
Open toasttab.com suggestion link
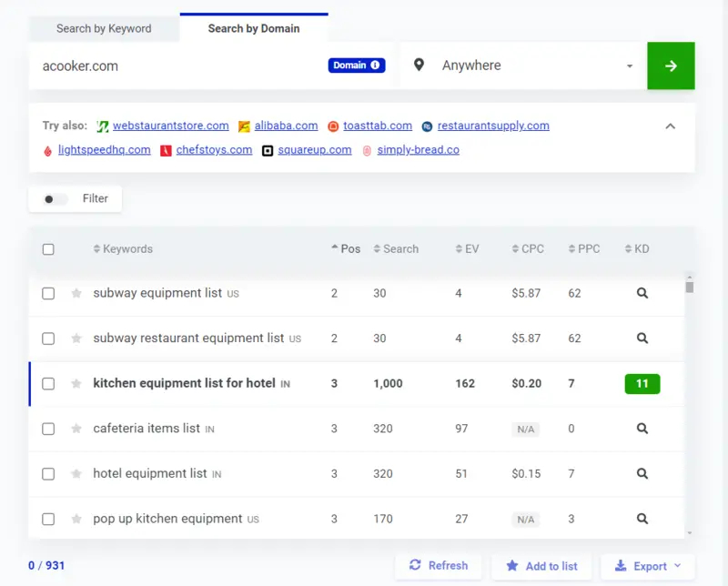click(x=378, y=126)
